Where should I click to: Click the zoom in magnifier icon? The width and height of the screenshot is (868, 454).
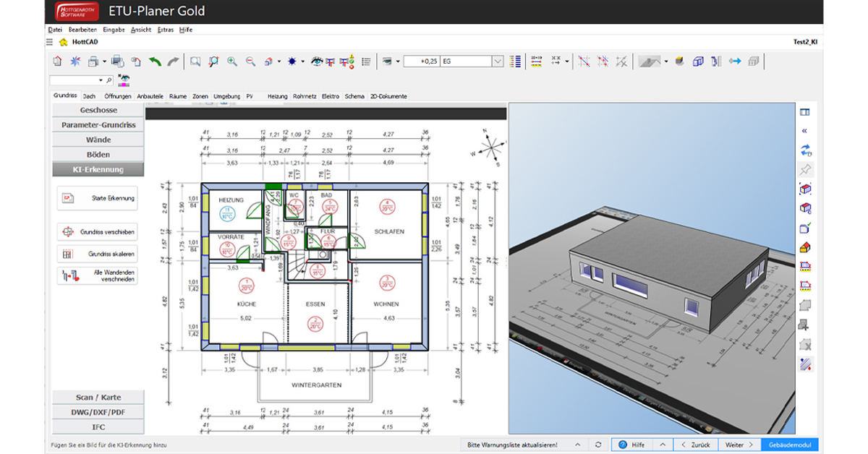coord(231,61)
